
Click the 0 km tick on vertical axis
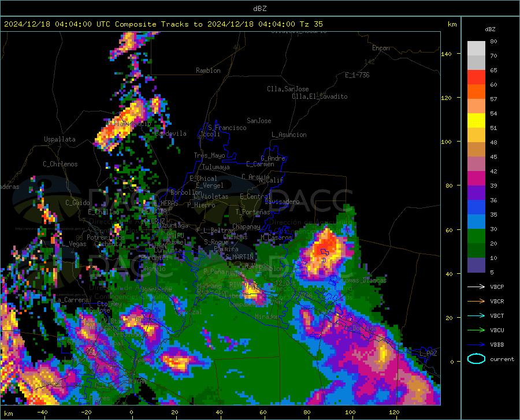click(452, 362)
